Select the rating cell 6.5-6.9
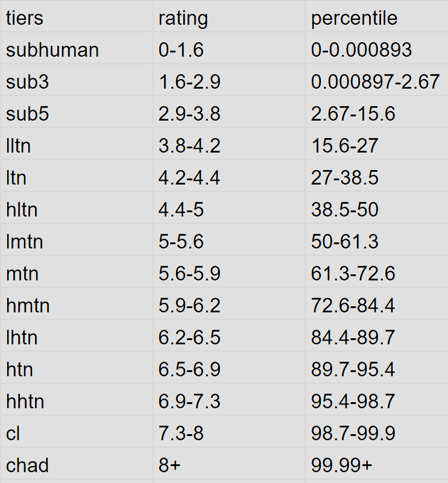Image resolution: width=448 pixels, height=483 pixels. click(229, 368)
